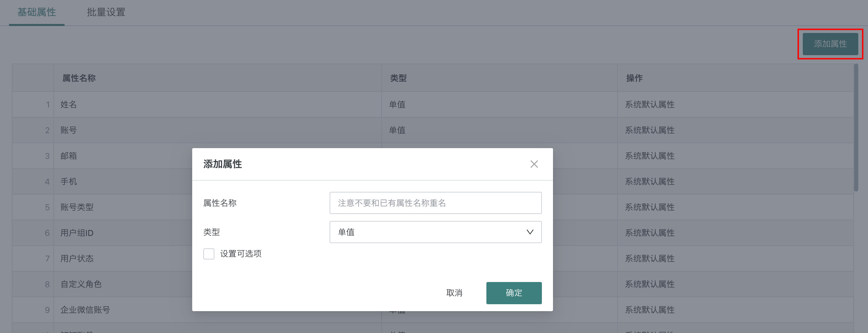Click the 设置可选项 label text

pos(241,254)
